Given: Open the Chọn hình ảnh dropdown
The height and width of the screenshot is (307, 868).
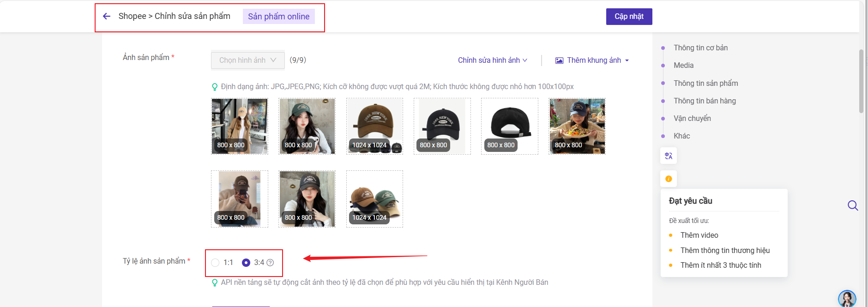Looking at the screenshot, I should coord(248,60).
